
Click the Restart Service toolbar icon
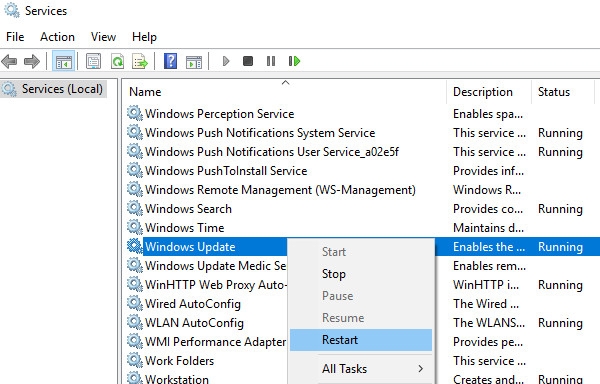coord(294,61)
